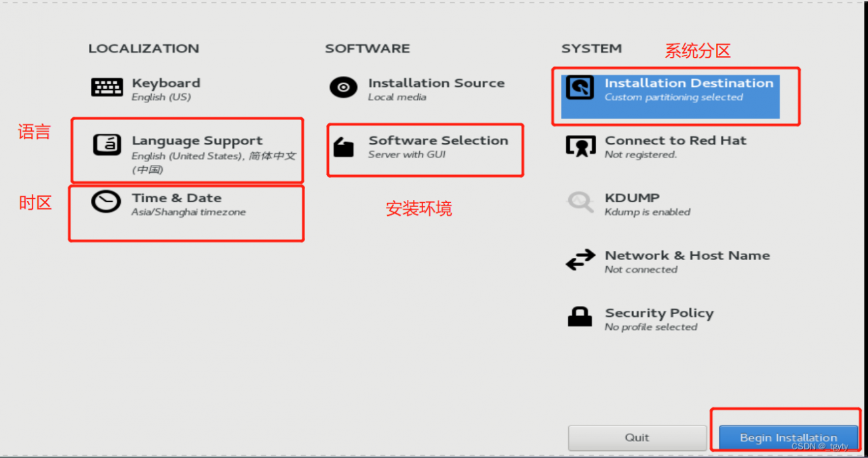Click the KDUMP magnifier icon
The height and width of the screenshot is (458, 868).
(580, 202)
